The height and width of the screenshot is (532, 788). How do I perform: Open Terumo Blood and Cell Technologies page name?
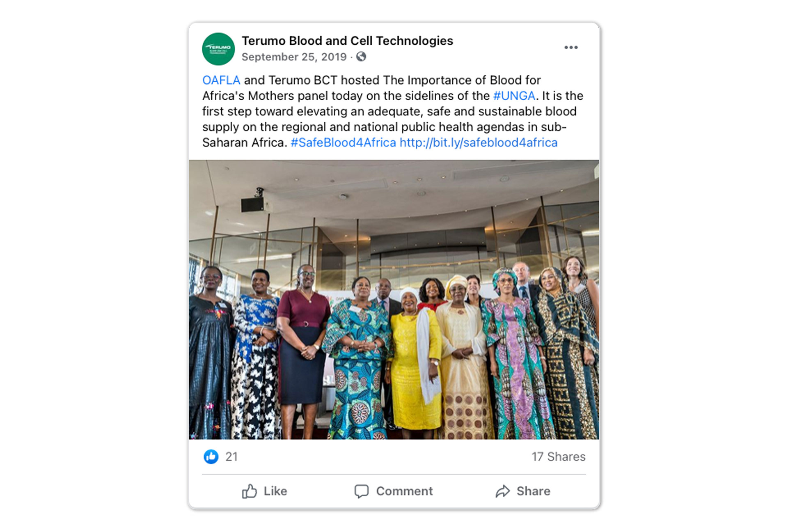point(347,41)
